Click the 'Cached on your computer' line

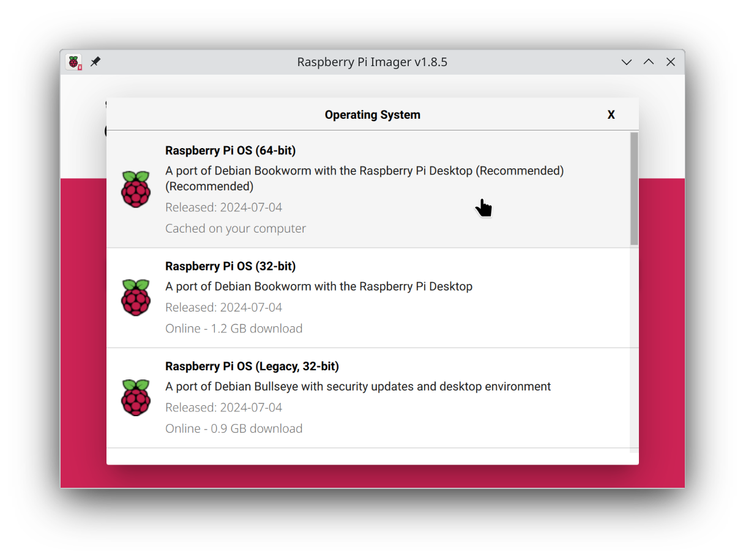click(x=236, y=228)
